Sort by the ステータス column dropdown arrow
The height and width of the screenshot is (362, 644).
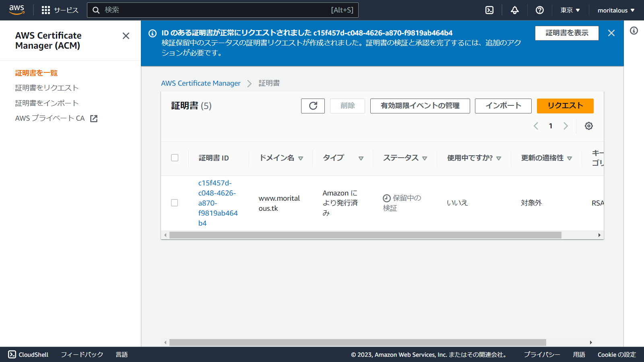[x=425, y=158]
